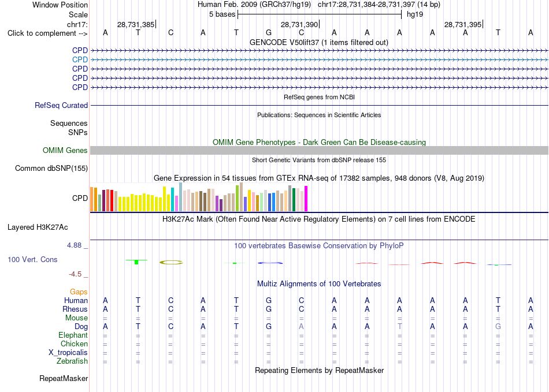Click the faded T mismatch in the Dog row
Screen dimensions: 549x392
pyautogui.click(x=399, y=327)
